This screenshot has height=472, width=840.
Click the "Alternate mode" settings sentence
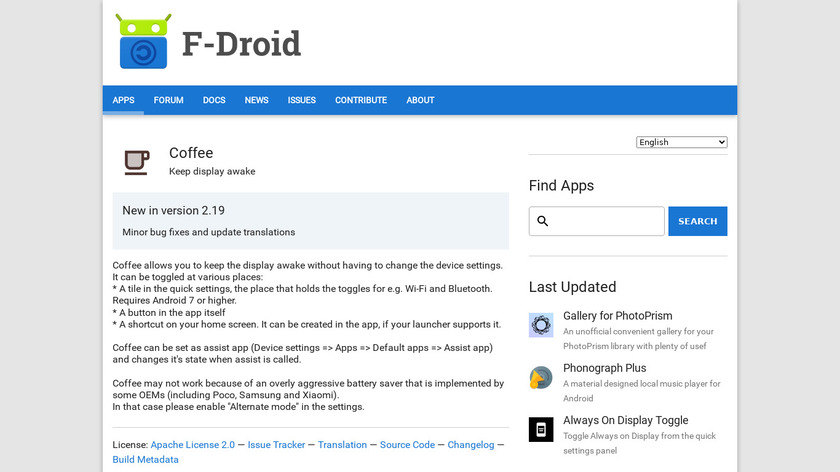pos(238,407)
